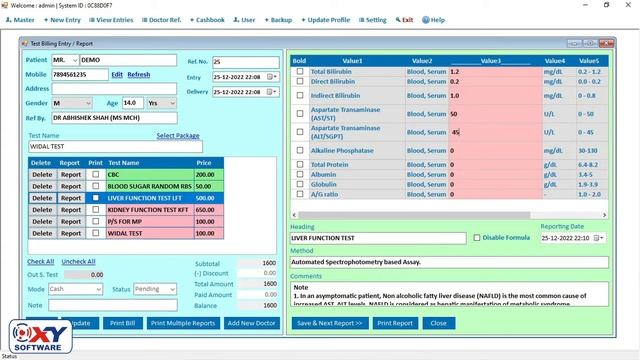Open View Entries menu
This screenshot has height=360, width=640.
point(111,20)
